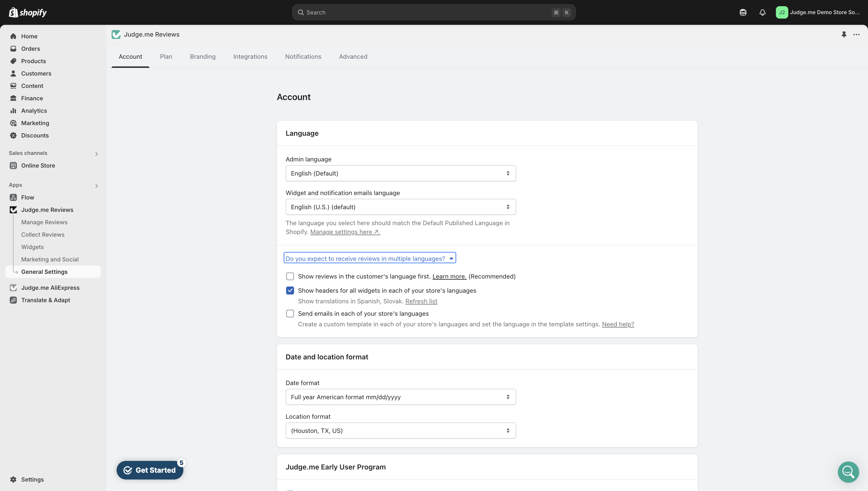Open the Sidekick assistant icon in top bar
This screenshot has width=868, height=491.
pos(743,12)
